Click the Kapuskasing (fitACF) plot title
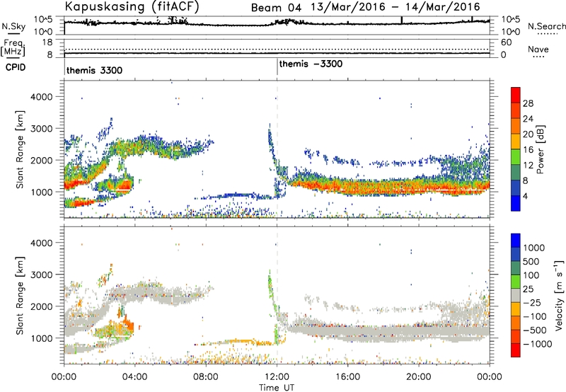 pyautogui.click(x=132, y=7)
